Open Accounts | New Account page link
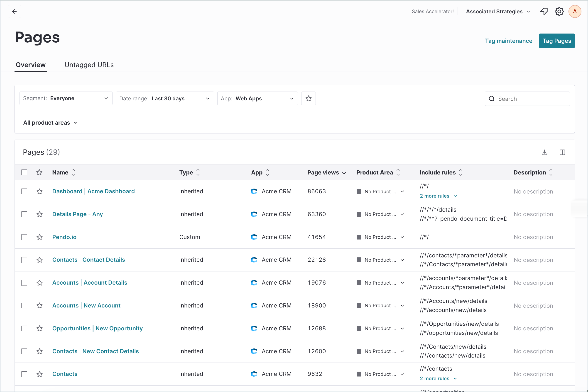Image resolution: width=588 pixels, height=392 pixels. point(86,305)
